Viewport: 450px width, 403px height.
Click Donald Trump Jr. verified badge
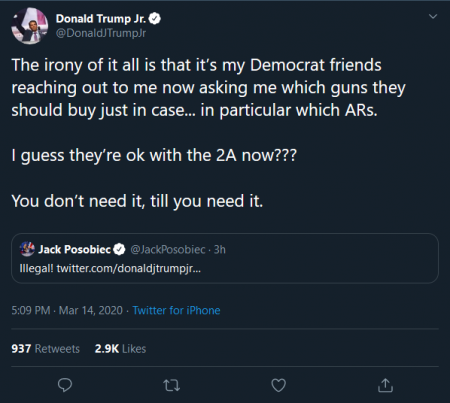coord(154,19)
